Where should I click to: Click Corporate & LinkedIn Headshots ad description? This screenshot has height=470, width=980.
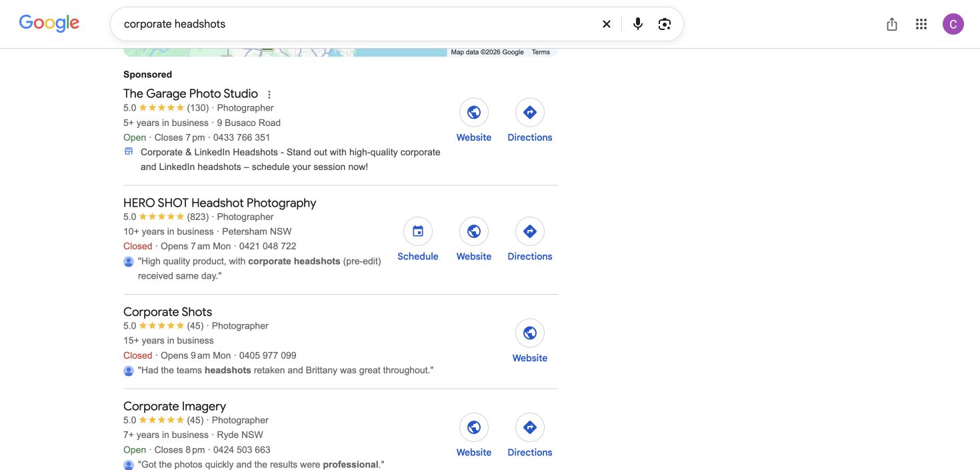coord(291,159)
